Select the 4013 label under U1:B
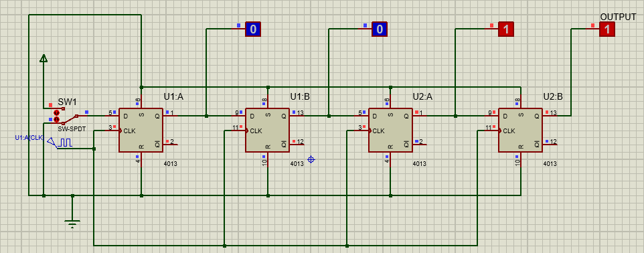The width and height of the screenshot is (644, 253). tap(297, 163)
